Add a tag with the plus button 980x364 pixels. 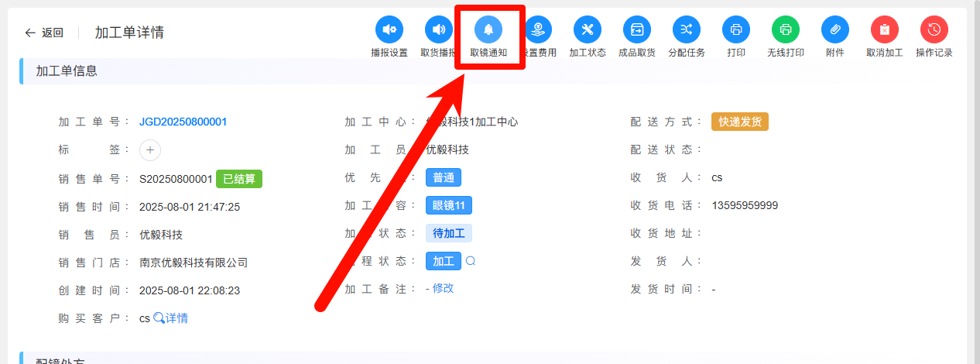[150, 150]
